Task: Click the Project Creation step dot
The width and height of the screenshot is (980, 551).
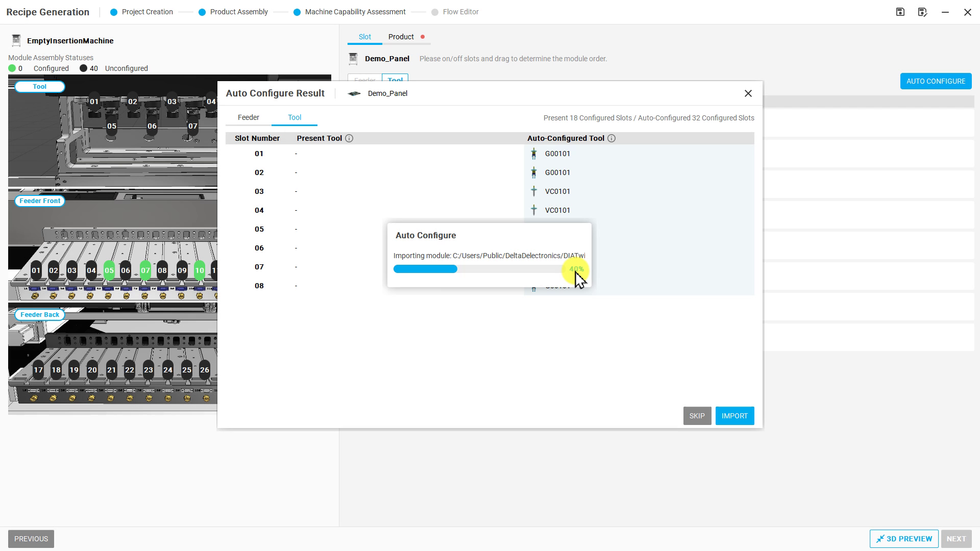Action: coord(114,12)
